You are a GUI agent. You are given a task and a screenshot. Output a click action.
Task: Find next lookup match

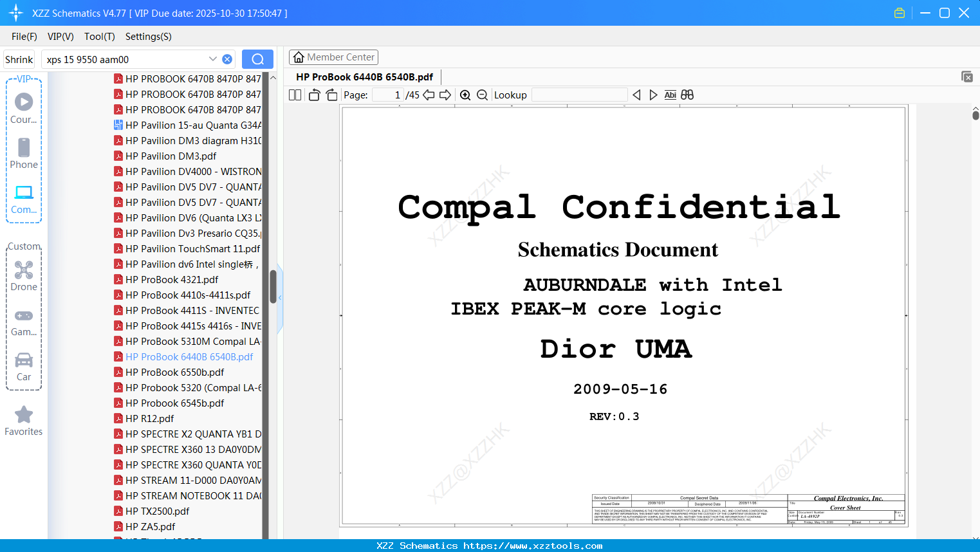click(x=653, y=95)
